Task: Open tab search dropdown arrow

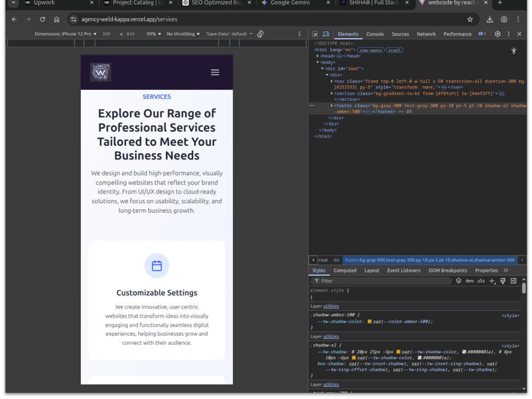Action: 13,3
